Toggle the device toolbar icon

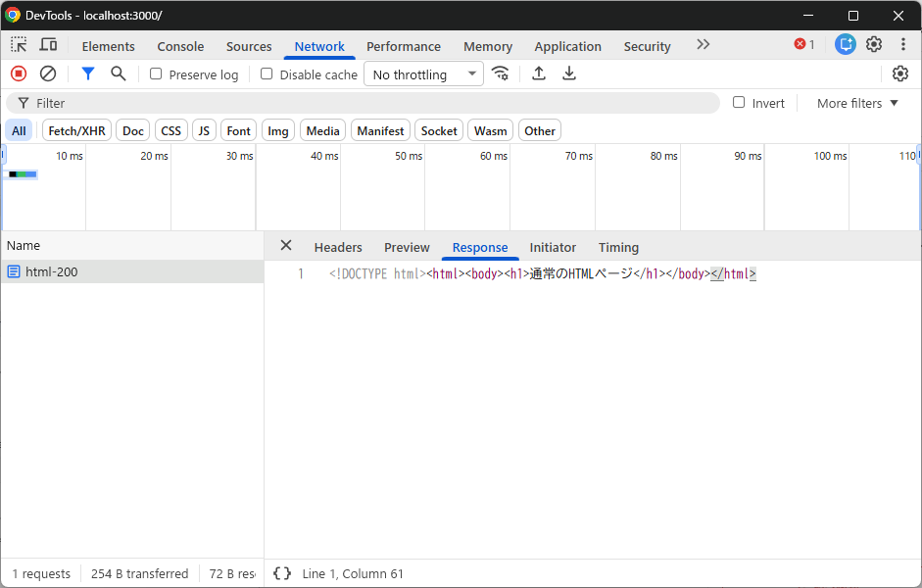48,45
